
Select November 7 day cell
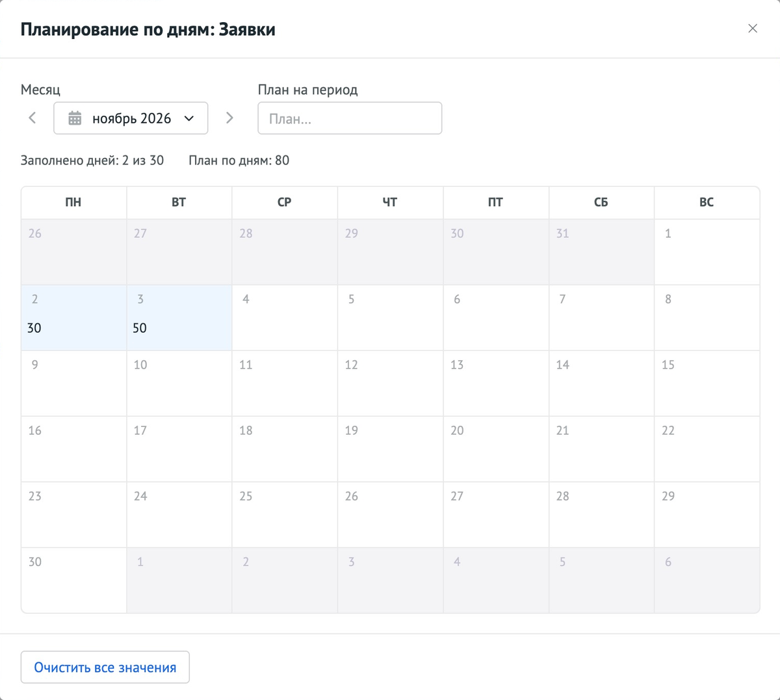pos(601,318)
